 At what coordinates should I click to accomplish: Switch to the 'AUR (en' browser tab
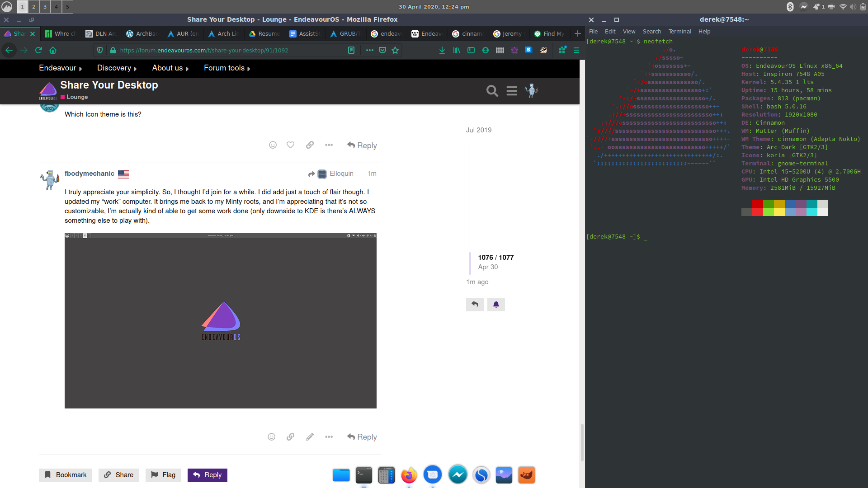(183, 34)
